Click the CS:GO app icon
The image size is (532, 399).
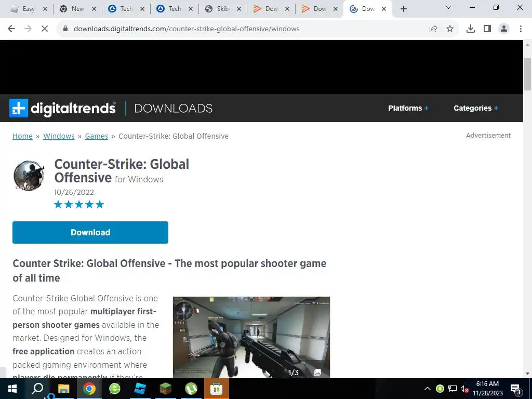29,176
